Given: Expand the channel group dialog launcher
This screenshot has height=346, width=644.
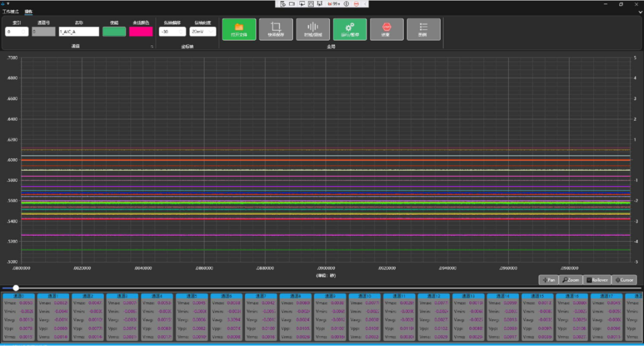Looking at the screenshot, I should point(151,46).
